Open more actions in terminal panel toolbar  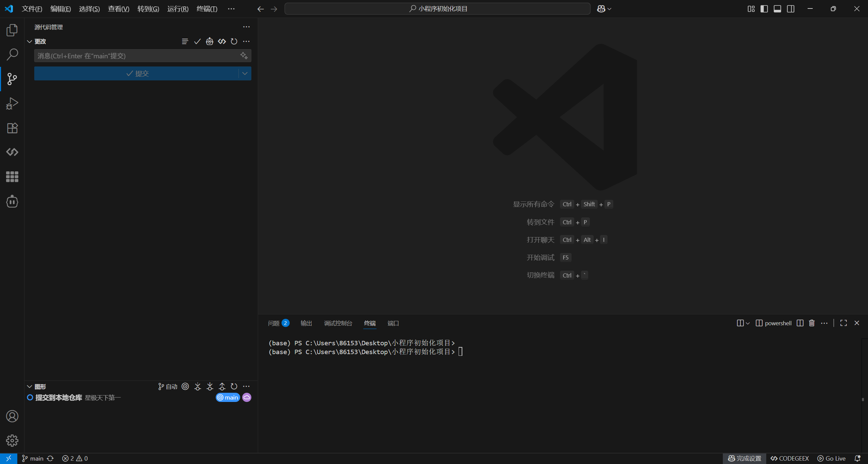(824, 323)
